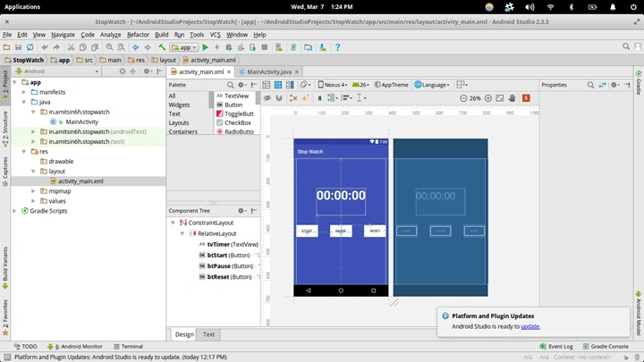Collapse ConstraintLayout in Component Tree
644x362 pixels.
(173, 223)
